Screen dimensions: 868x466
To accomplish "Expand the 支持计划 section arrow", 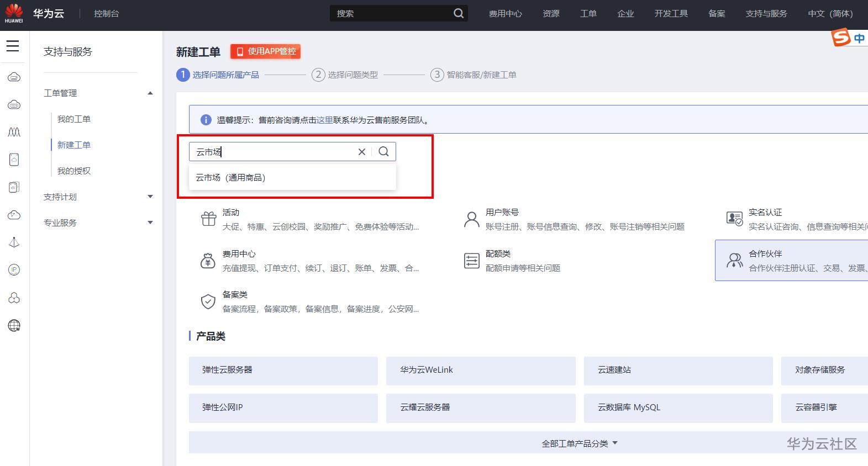I will tap(150, 197).
